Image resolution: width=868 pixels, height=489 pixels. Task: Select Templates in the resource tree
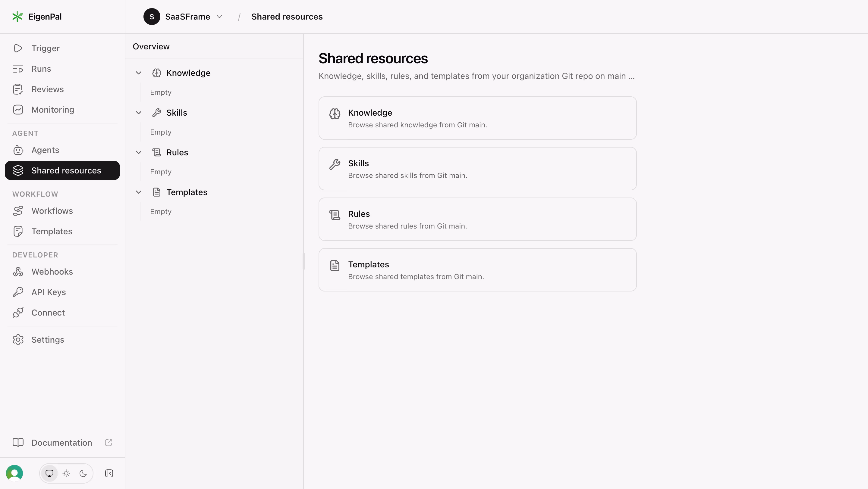pos(187,192)
